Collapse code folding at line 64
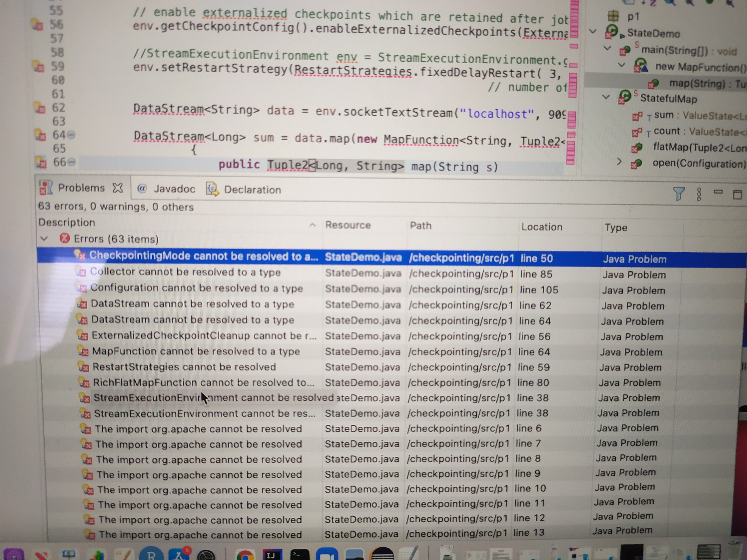This screenshot has width=747, height=560. tap(71, 135)
